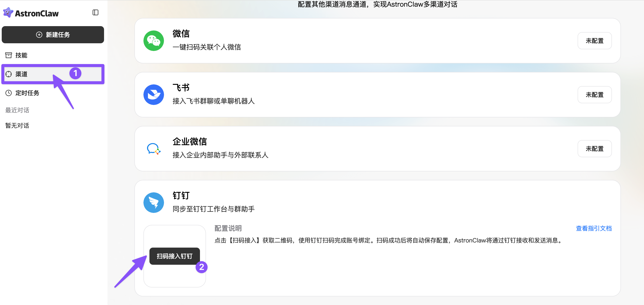Collapse the sidebar using the panel toggle icon
This screenshot has height=305, width=644.
coord(95,12)
